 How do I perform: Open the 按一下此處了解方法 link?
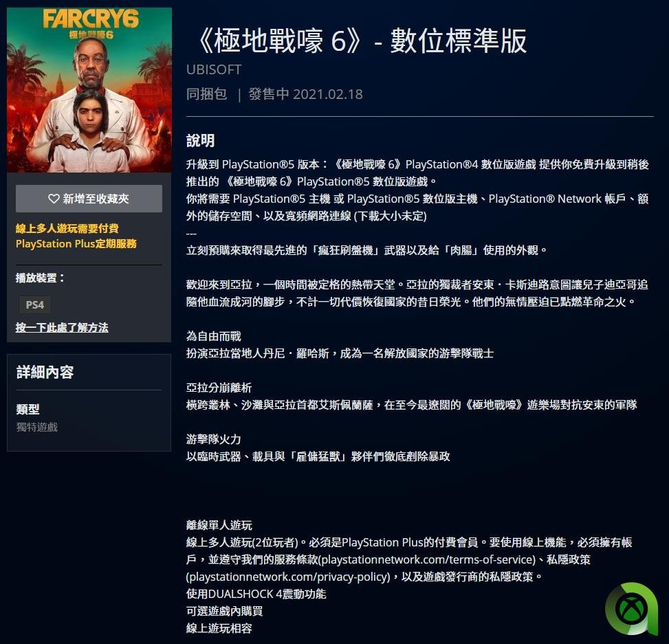pyautogui.click(x=62, y=327)
